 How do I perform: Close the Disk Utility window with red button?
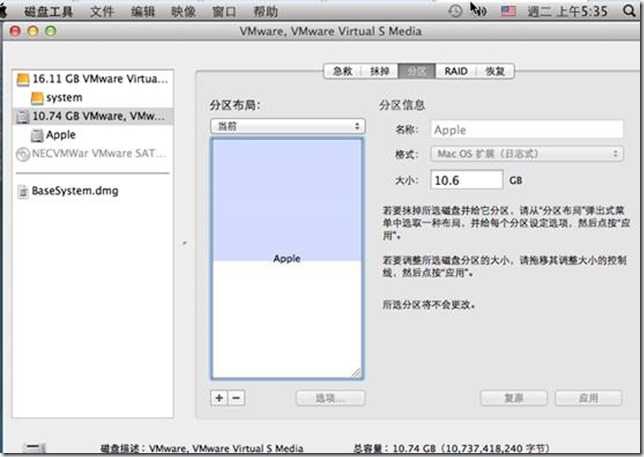(15, 31)
